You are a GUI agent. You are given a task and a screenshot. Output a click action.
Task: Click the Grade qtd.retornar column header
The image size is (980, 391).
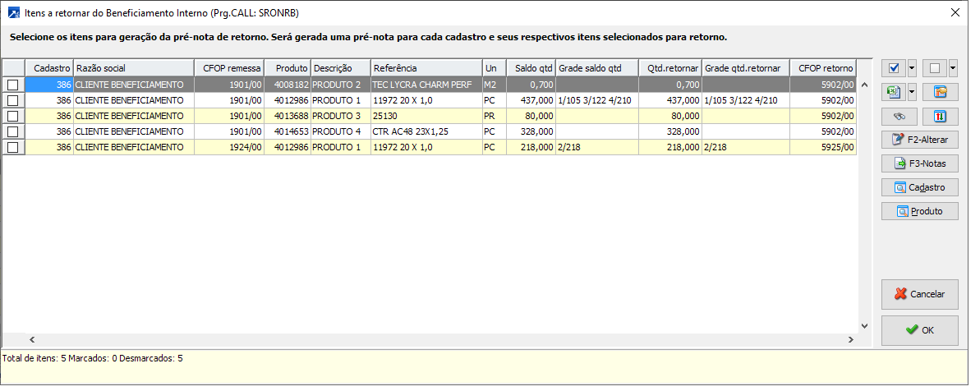click(x=746, y=68)
